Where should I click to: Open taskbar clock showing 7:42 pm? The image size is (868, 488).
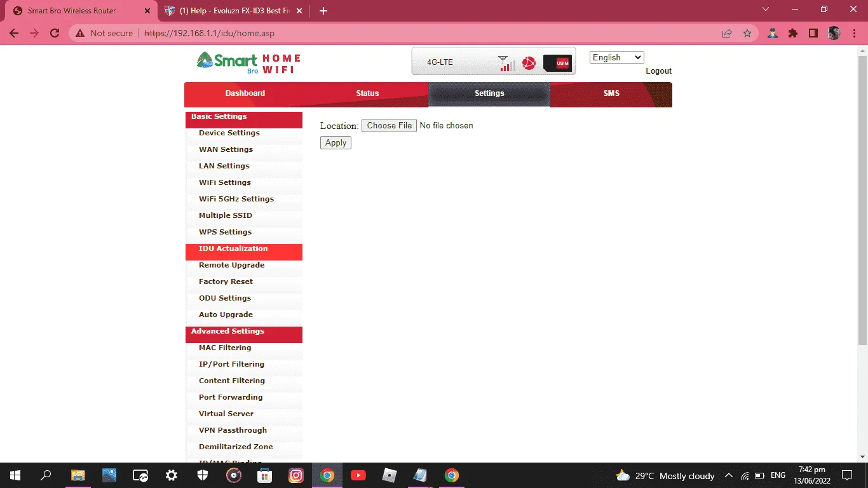(812, 475)
